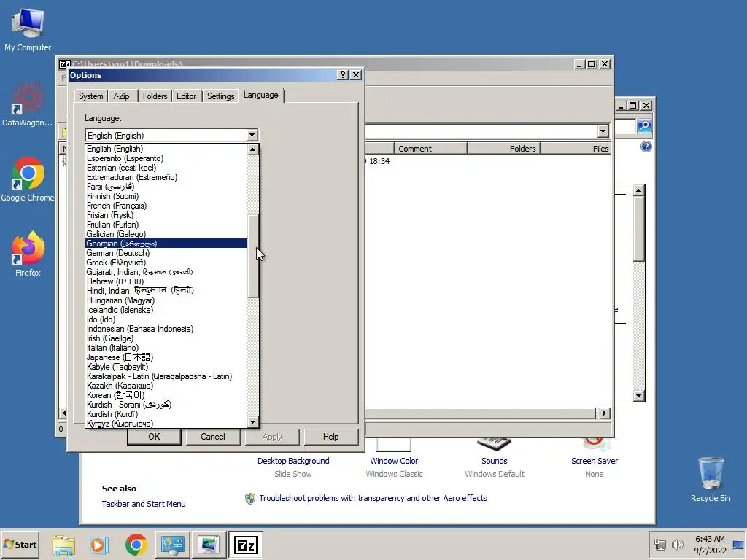This screenshot has height=560, width=747.
Task: Open Windows Media Player in taskbar
Action: point(99,545)
